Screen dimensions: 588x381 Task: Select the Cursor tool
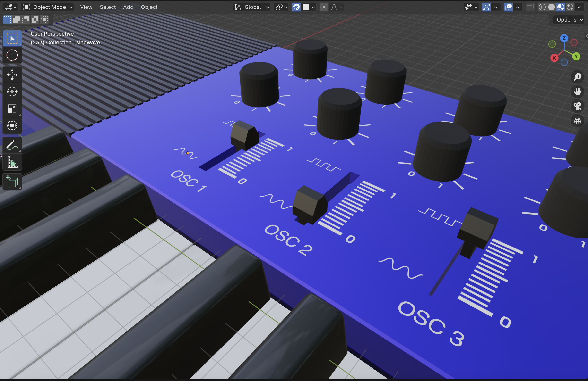click(x=12, y=55)
